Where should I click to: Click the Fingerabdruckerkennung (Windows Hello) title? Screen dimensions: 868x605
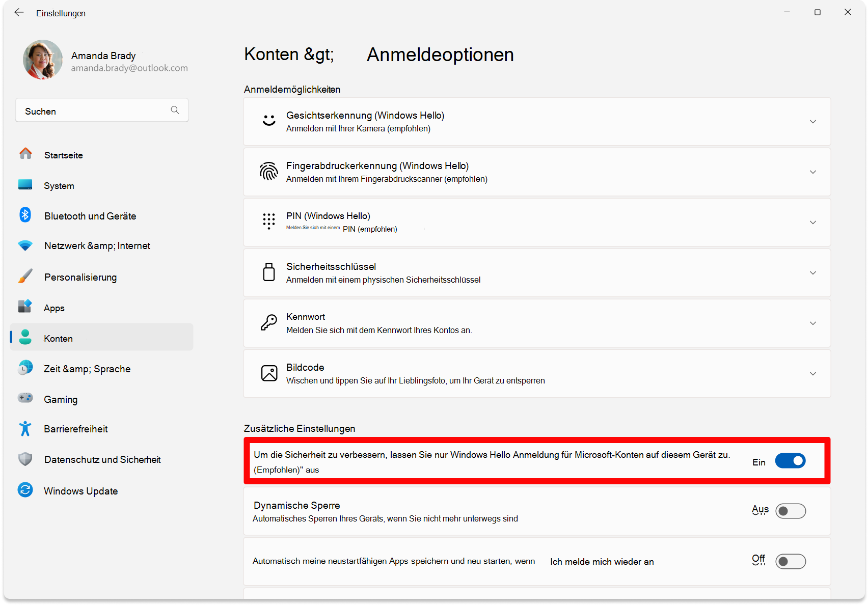(377, 166)
